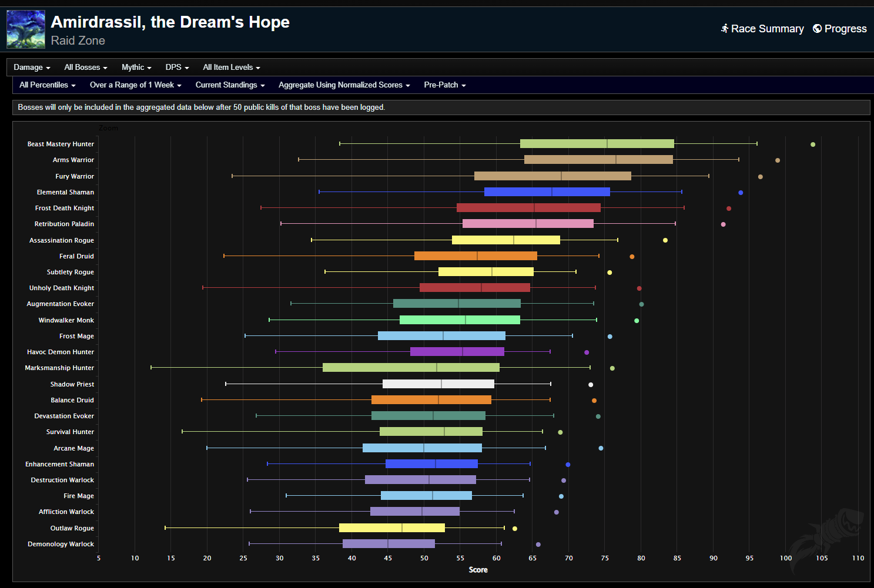Click the Amirdrassil raid zone thumbnail image
874x588 pixels.
click(26, 29)
